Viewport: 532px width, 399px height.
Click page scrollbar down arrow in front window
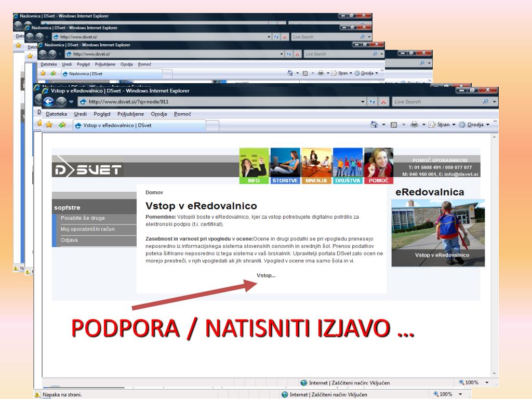[495, 373]
